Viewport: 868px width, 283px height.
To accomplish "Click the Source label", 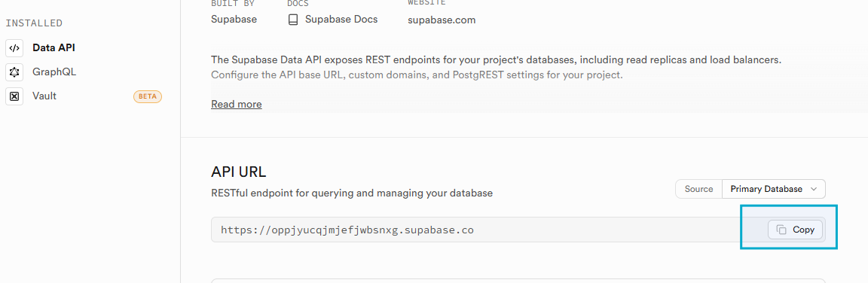I will tap(698, 189).
